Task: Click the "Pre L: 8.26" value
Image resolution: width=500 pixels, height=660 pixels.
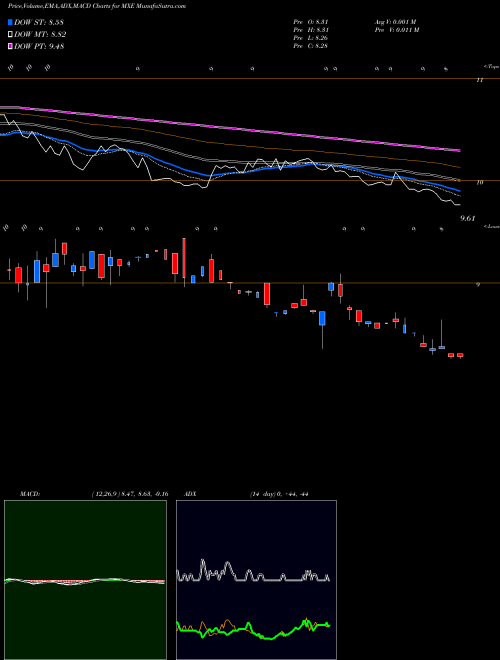Action: (311, 38)
